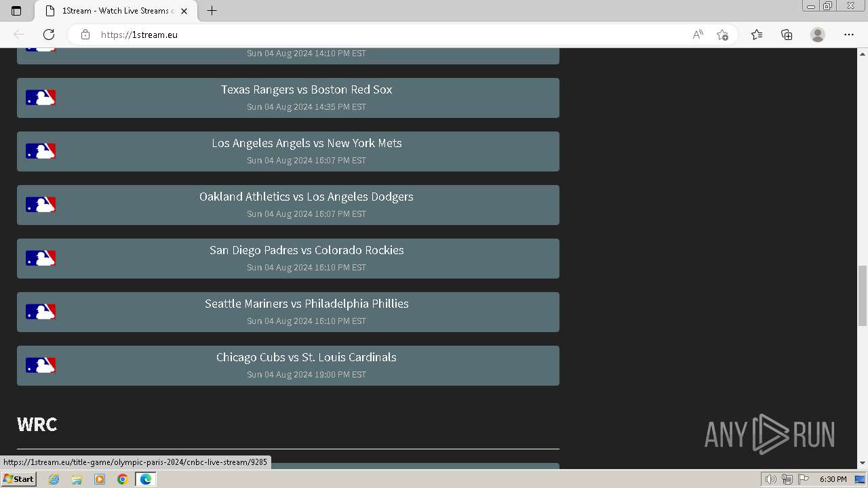Show desktop via taskbar corner button

coord(861,479)
